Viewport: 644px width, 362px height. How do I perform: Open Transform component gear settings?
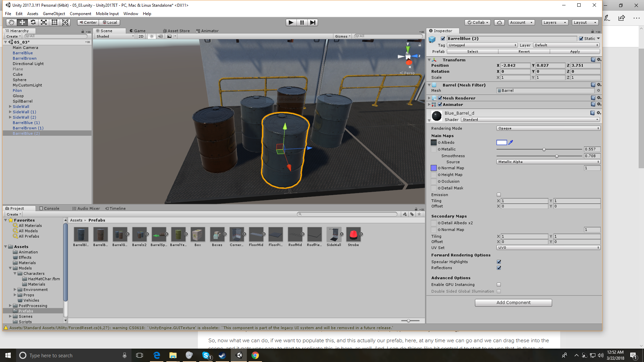pos(599,60)
